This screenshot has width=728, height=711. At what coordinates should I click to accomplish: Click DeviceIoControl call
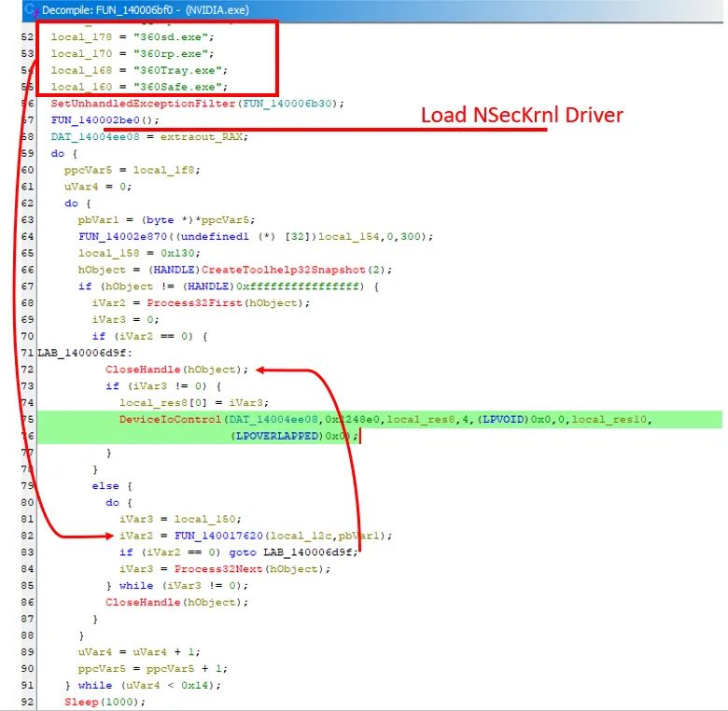170,419
